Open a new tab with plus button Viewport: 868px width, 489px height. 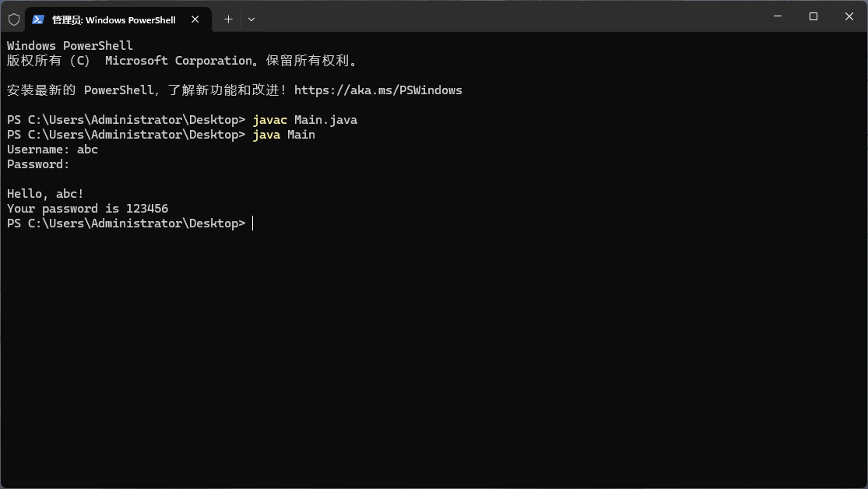(228, 19)
